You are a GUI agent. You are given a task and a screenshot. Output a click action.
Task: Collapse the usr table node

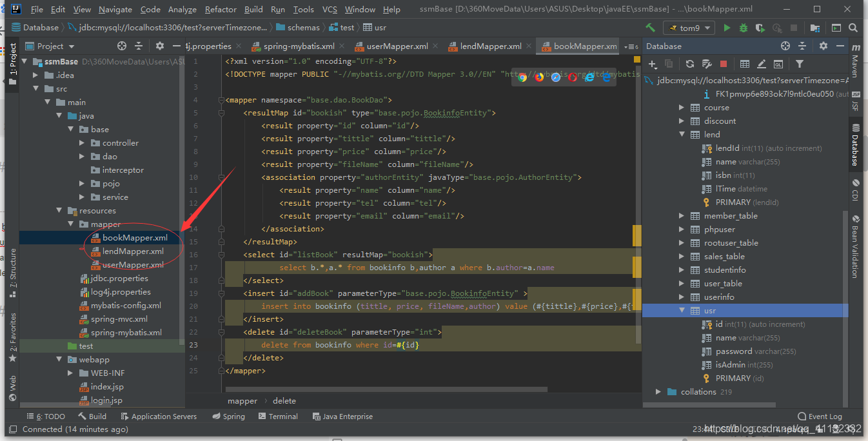tap(682, 311)
